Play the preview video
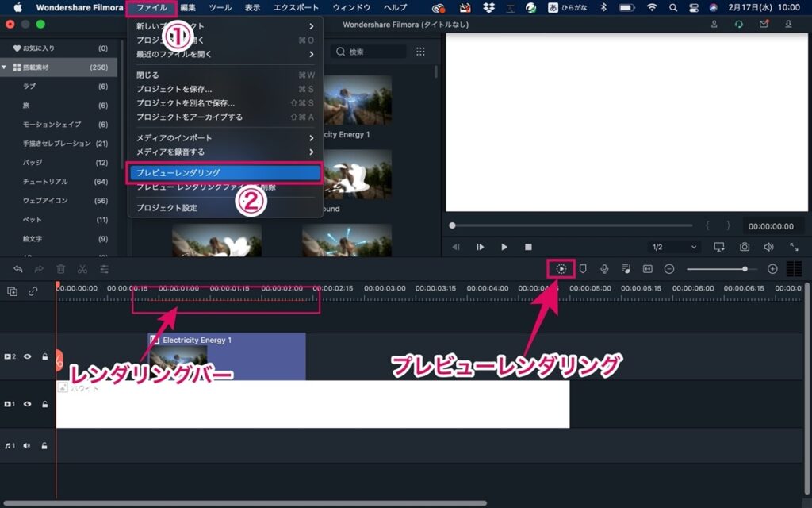Screen dimensions: 812x508 point(504,248)
